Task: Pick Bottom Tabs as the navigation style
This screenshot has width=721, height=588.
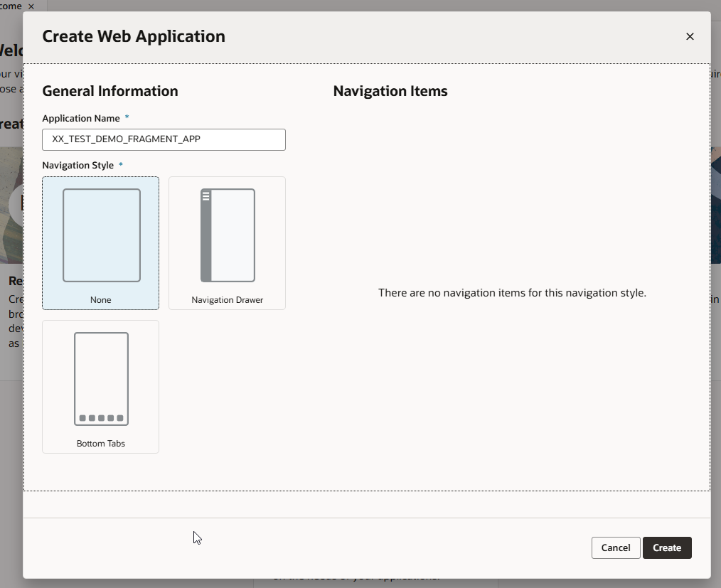Action: [x=100, y=386]
